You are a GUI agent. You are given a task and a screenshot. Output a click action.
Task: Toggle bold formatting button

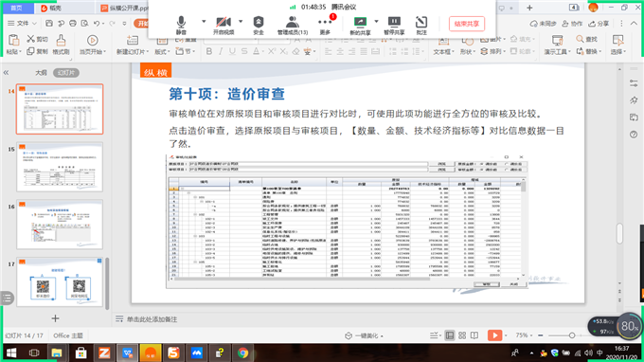pos(209,51)
